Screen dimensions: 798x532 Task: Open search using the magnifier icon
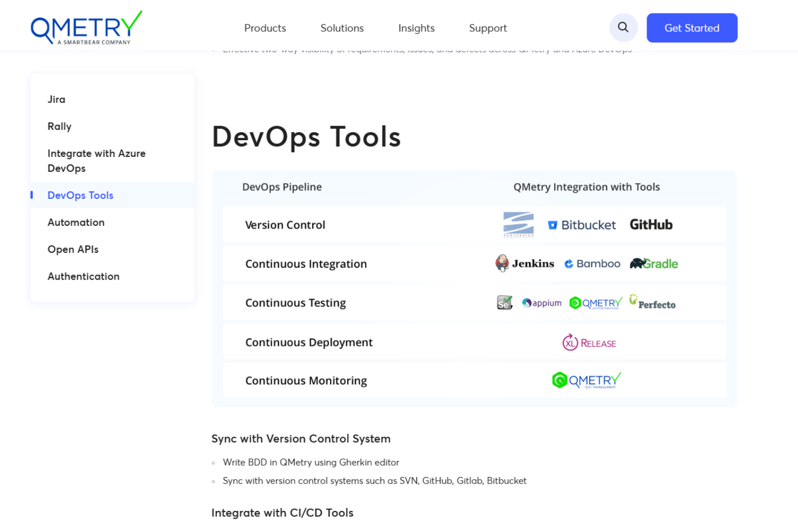(623, 27)
